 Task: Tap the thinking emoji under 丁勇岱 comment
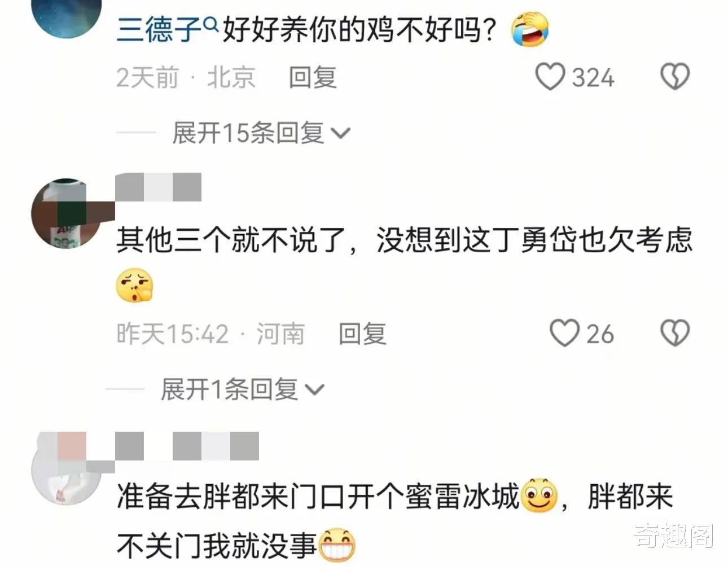(134, 286)
